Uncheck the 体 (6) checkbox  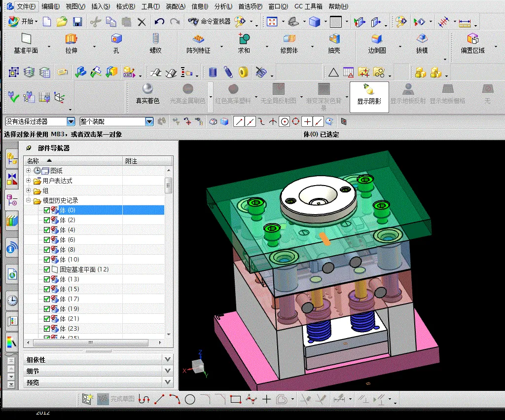coord(47,240)
